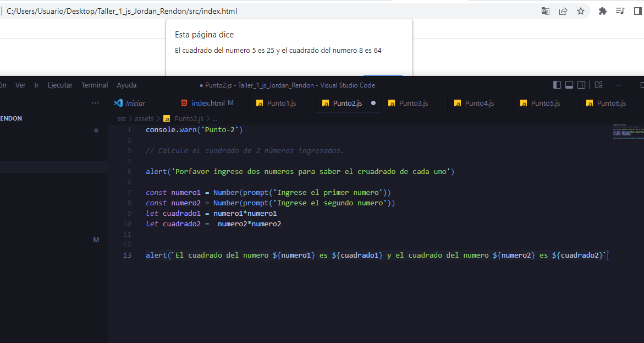Viewport: 644px width, 343px height.
Task: Click the const numero2 declaration line
Action: [270, 203]
